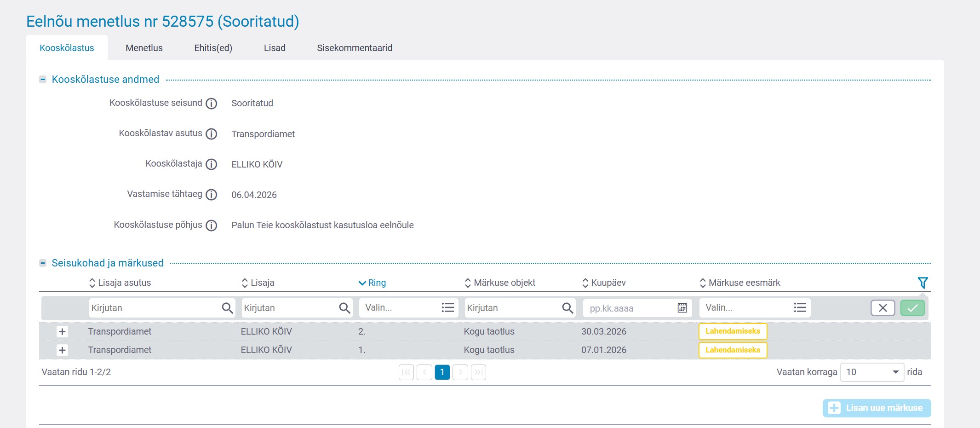Screen dimensions: 980x428
Task: Open calendar picker in Kuupäev filter
Action: click(682, 308)
